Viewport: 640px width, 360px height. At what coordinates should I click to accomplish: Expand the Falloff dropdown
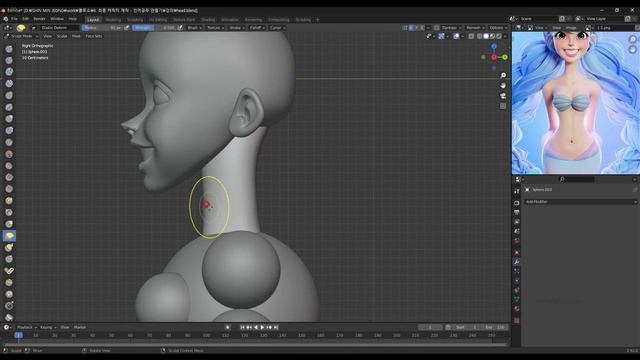point(257,28)
